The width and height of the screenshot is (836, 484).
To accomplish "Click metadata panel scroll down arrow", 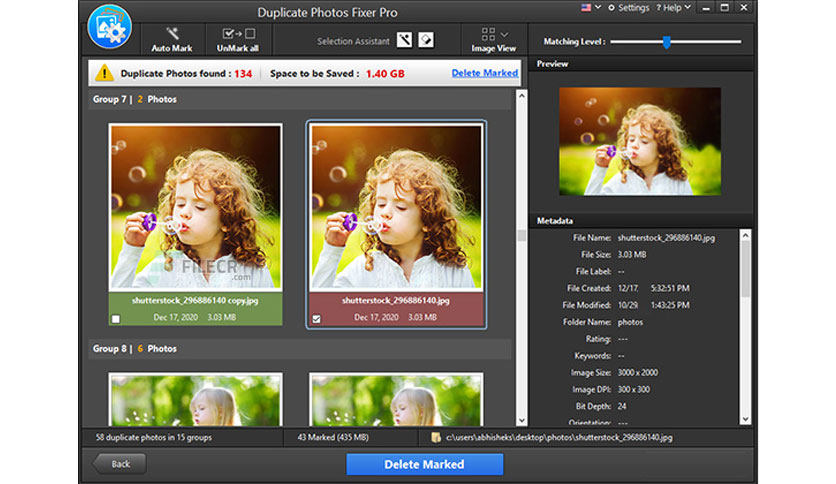I will coord(745,420).
